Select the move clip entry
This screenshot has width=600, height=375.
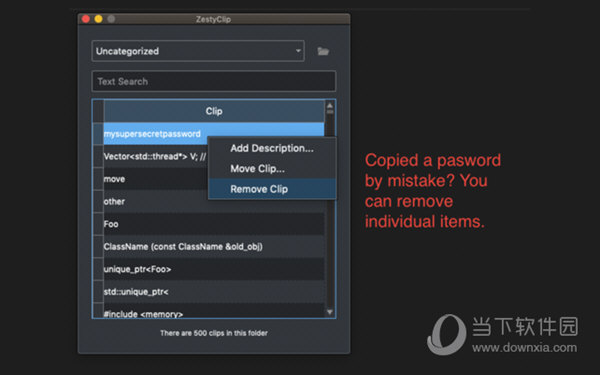[155, 179]
